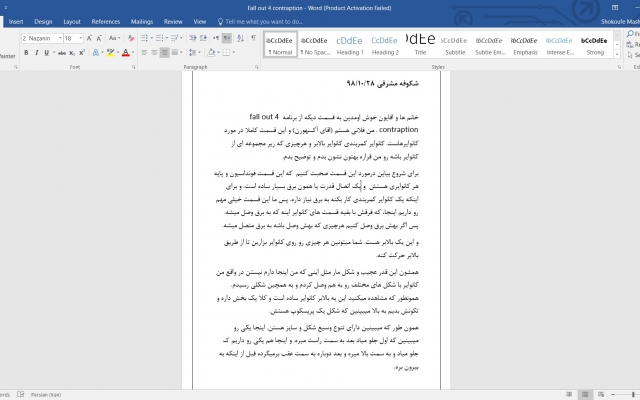
Task: Open the Font dialog launcher
Action: click(133, 67)
